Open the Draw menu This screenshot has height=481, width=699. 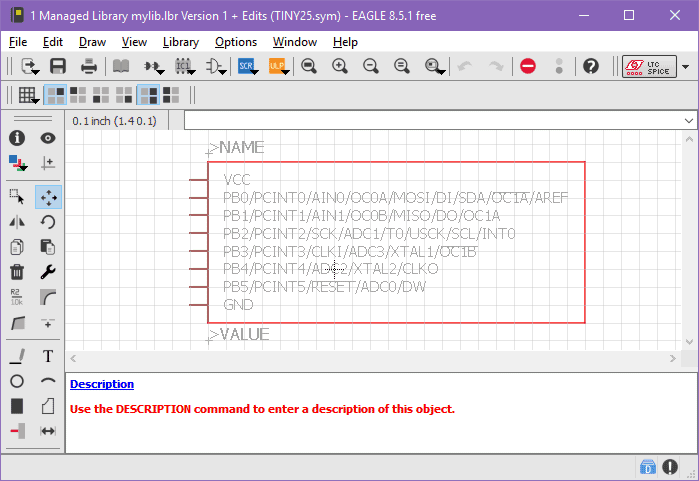pos(92,42)
